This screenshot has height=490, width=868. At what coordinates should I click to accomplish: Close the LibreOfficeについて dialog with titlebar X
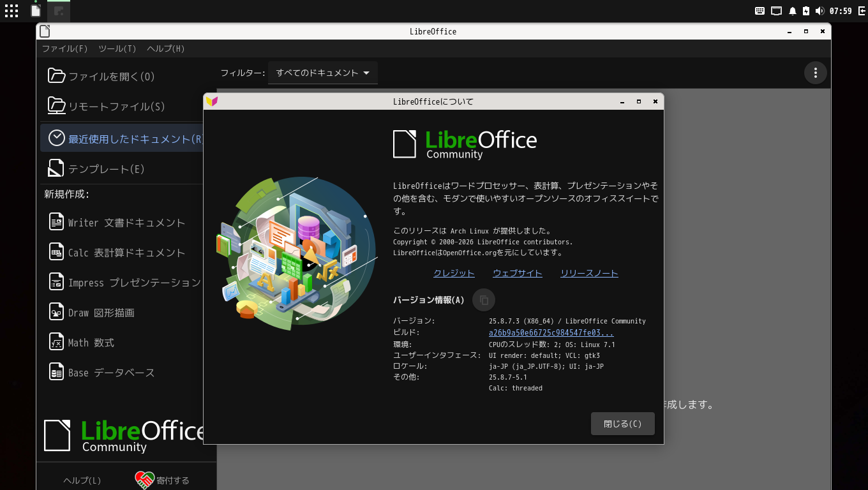[x=655, y=101]
